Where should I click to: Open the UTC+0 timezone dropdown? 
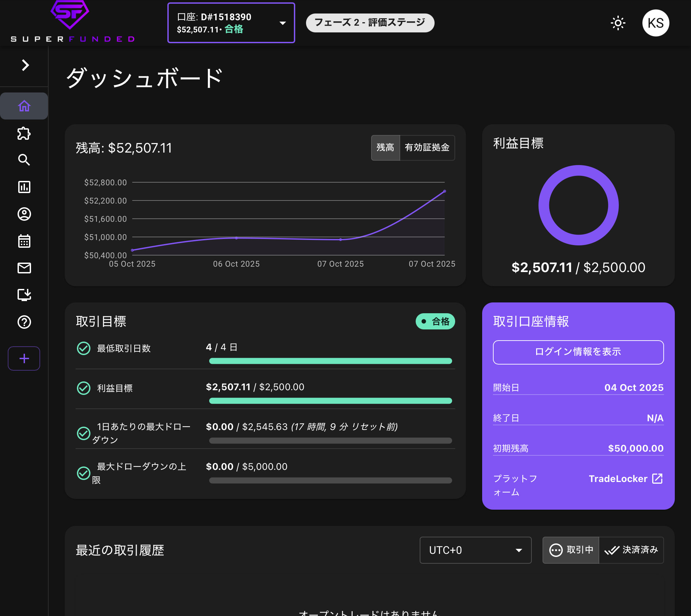coord(475,550)
